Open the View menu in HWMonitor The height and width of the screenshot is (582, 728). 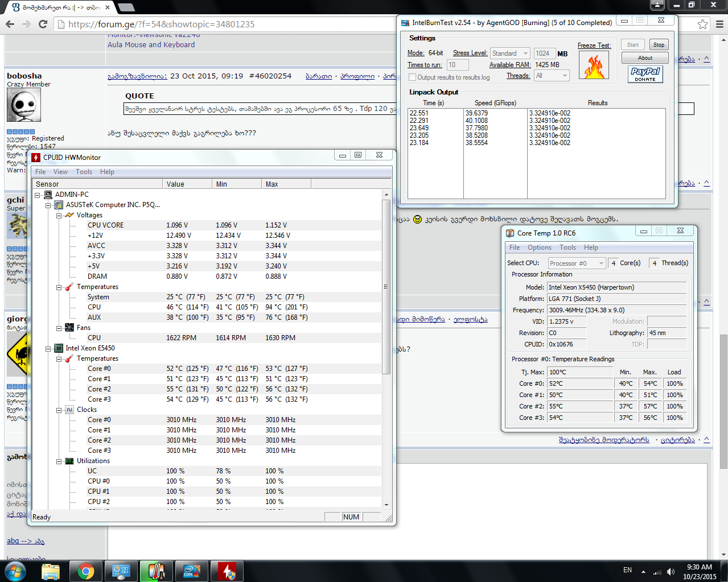60,172
